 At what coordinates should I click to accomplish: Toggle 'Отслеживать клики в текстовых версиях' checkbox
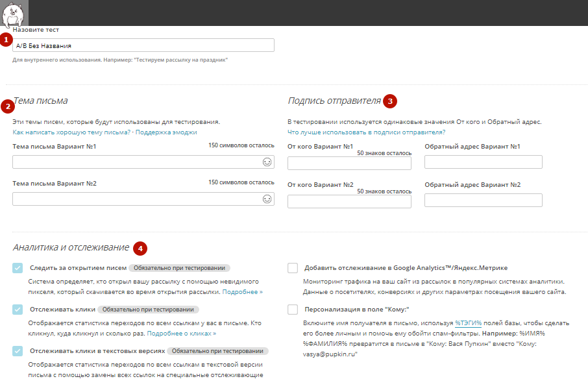(x=18, y=351)
